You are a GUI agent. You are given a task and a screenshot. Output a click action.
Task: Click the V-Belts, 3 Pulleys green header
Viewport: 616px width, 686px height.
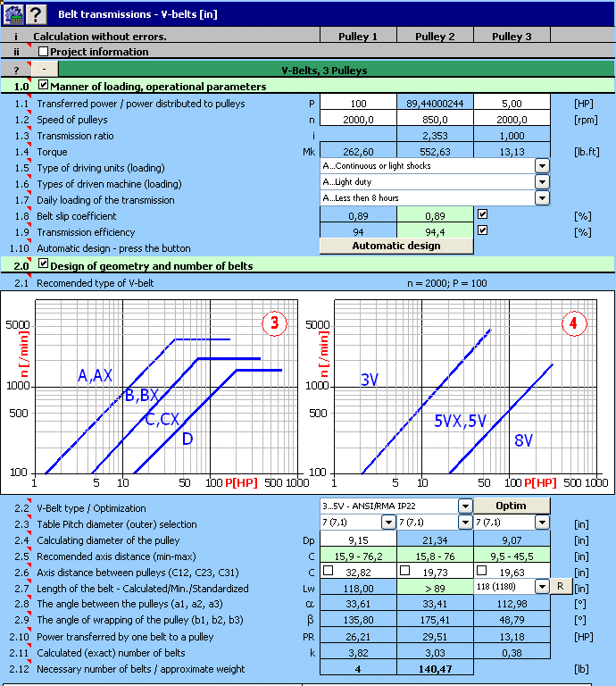tap(337, 70)
